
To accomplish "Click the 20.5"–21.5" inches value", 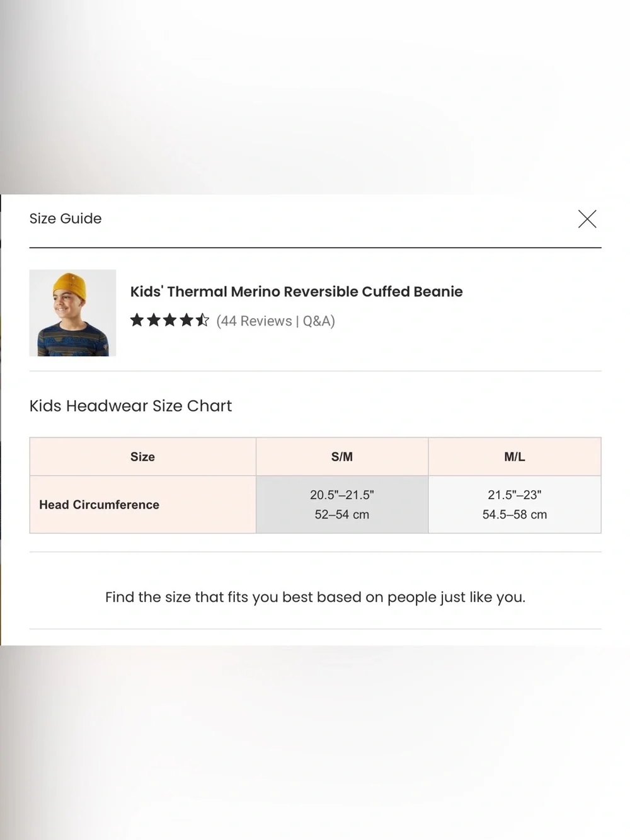I will point(342,495).
